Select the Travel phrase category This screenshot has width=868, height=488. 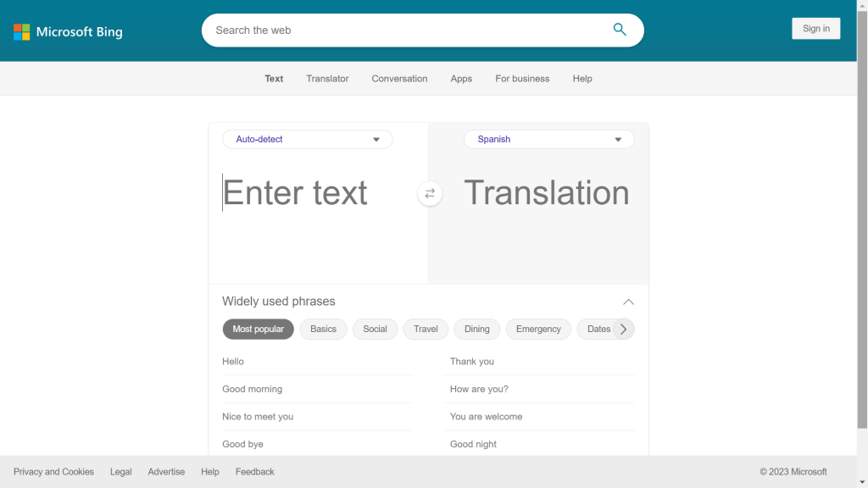[x=426, y=330]
